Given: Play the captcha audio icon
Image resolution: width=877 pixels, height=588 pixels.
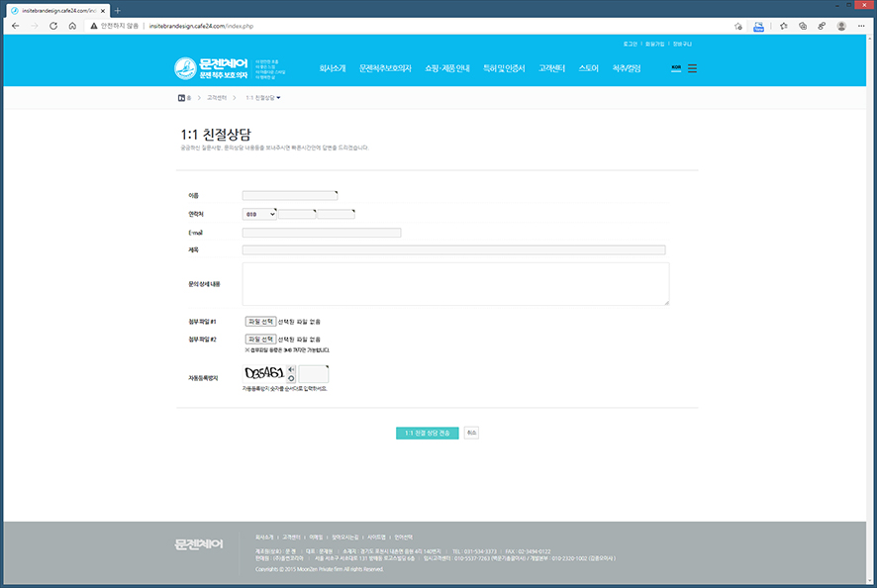Looking at the screenshot, I should pos(292,369).
